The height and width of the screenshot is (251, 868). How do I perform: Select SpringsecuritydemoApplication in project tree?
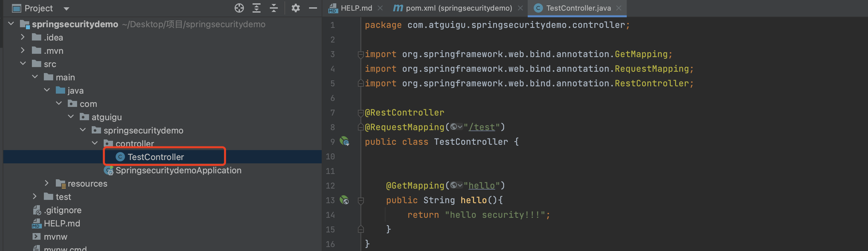[x=178, y=171]
